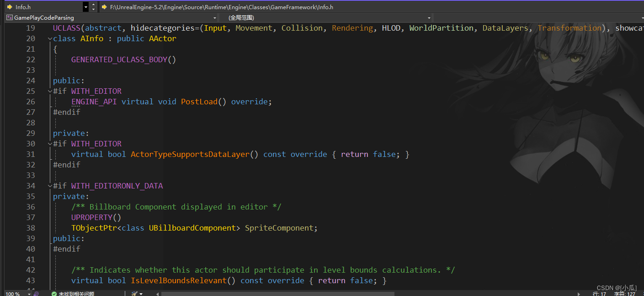The image size is (644, 296).
Task: Open the GamePlayCodeParsing project dropdown
Action: [x=214, y=18]
